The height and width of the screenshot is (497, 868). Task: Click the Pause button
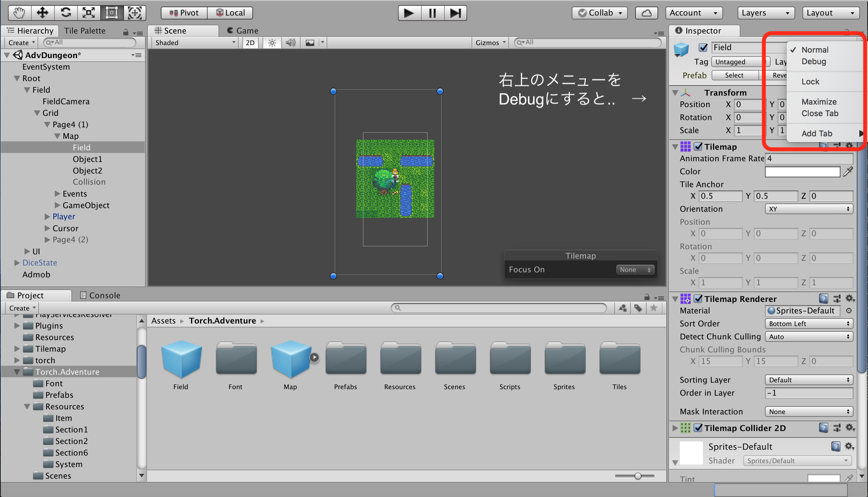point(432,13)
